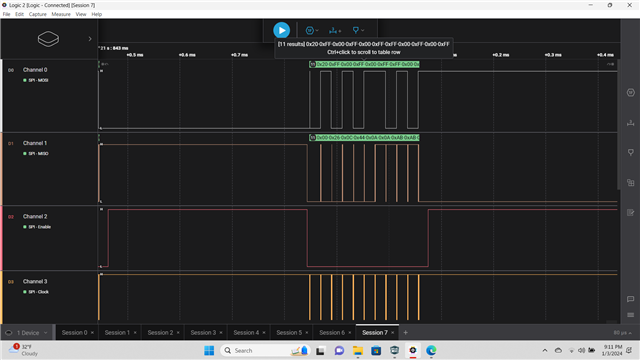The width and height of the screenshot is (640, 360).
Task: Click the green MOSI decoded data bubble
Action: [364, 64]
